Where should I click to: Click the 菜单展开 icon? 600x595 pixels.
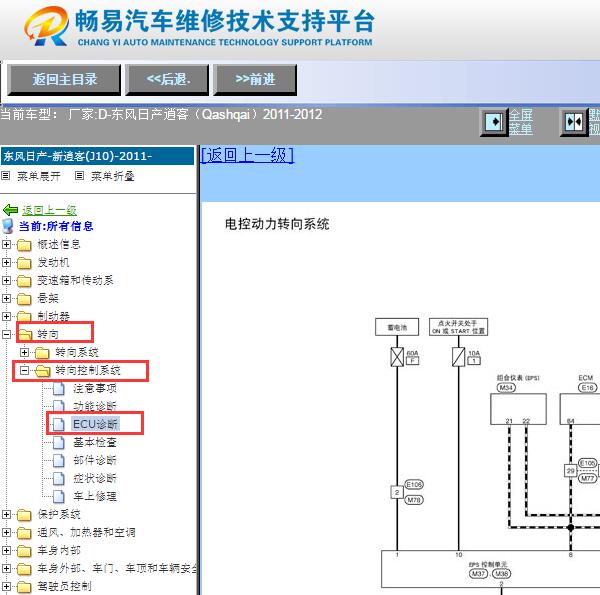(x=5, y=176)
